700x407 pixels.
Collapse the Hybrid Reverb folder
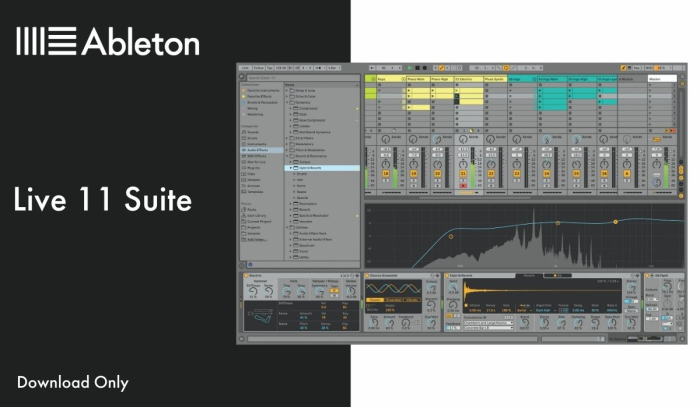click(x=289, y=167)
